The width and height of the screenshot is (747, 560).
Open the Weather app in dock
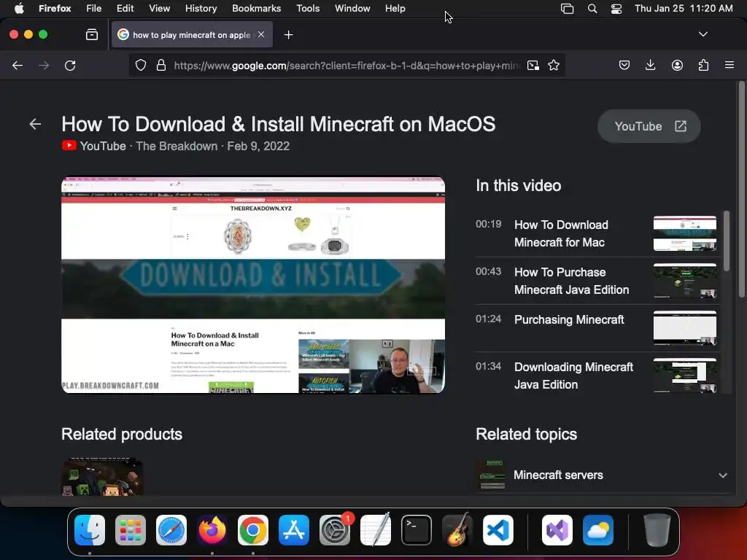(598, 530)
